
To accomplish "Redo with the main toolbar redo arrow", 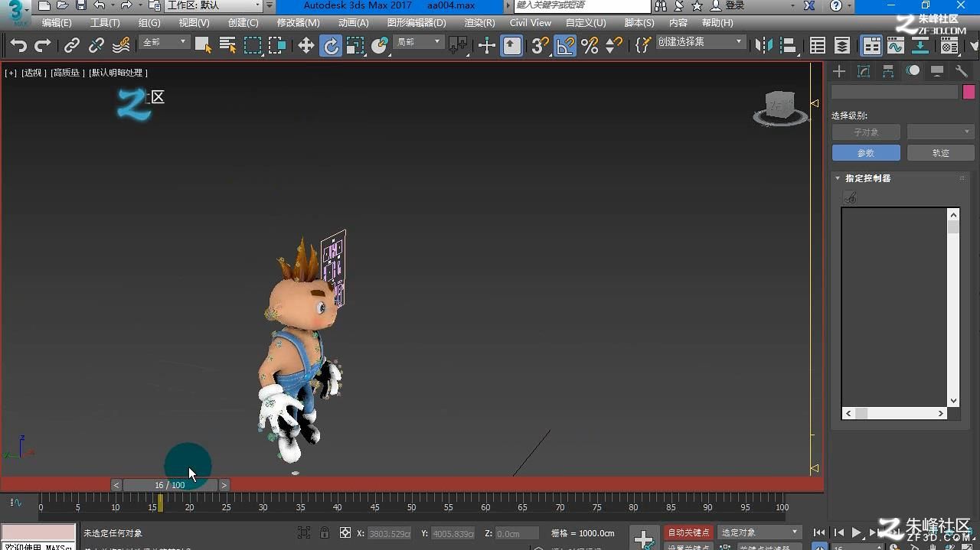I will tap(43, 46).
